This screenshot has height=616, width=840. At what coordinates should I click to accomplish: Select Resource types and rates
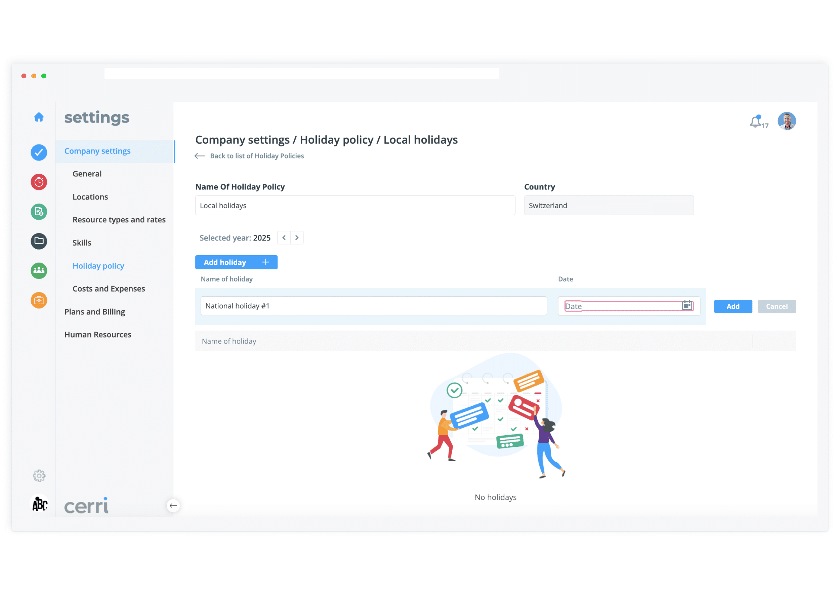[119, 220]
